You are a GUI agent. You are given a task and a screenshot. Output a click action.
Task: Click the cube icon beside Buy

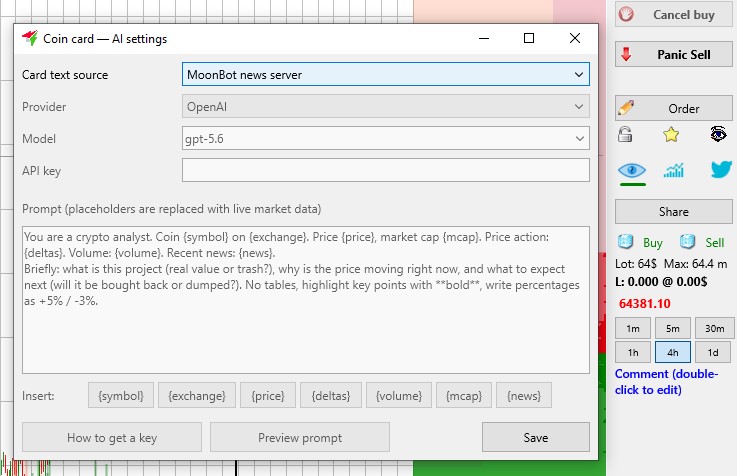click(x=626, y=242)
